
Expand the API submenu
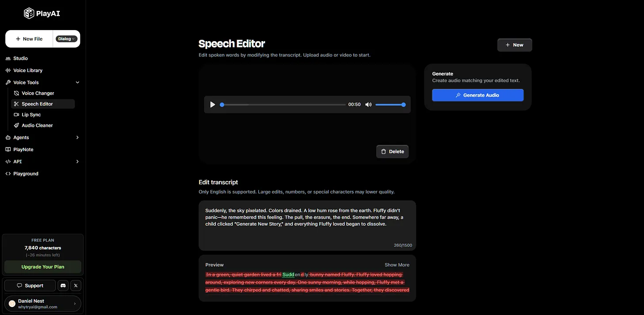pyautogui.click(x=77, y=162)
